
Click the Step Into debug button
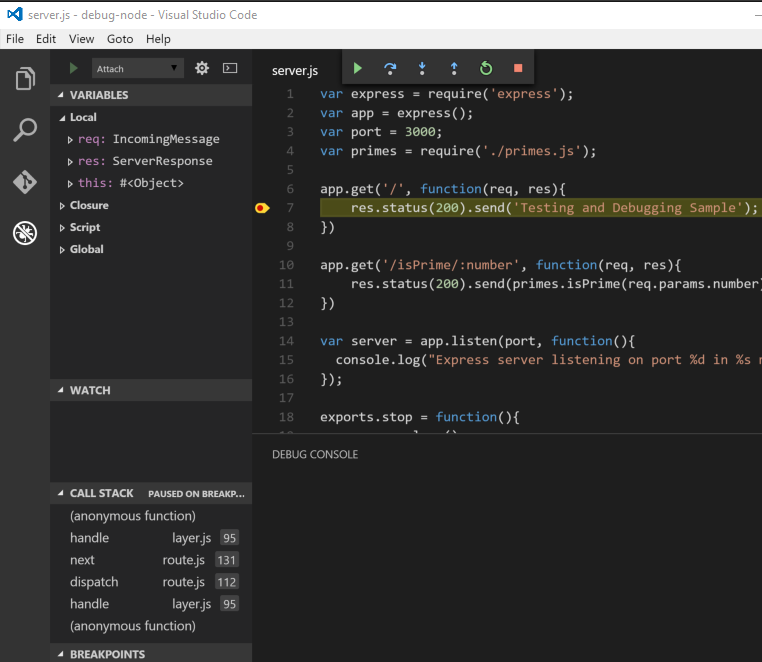pyautogui.click(x=422, y=68)
